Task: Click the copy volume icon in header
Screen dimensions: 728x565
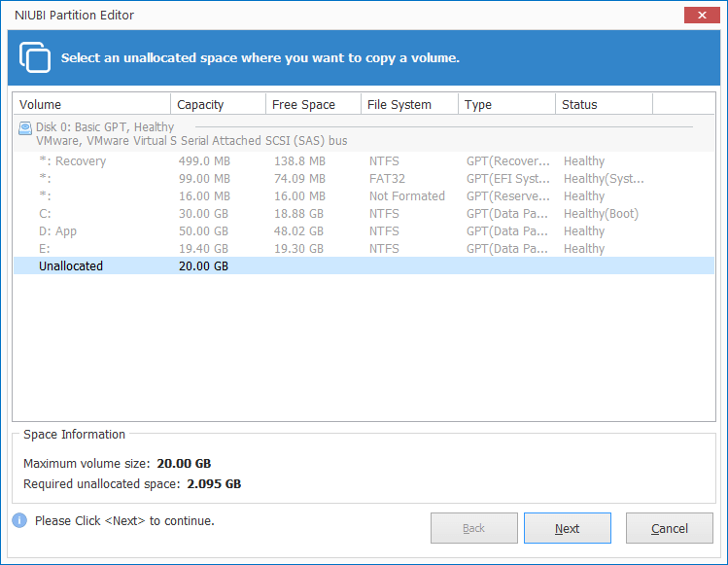Action: (36, 57)
